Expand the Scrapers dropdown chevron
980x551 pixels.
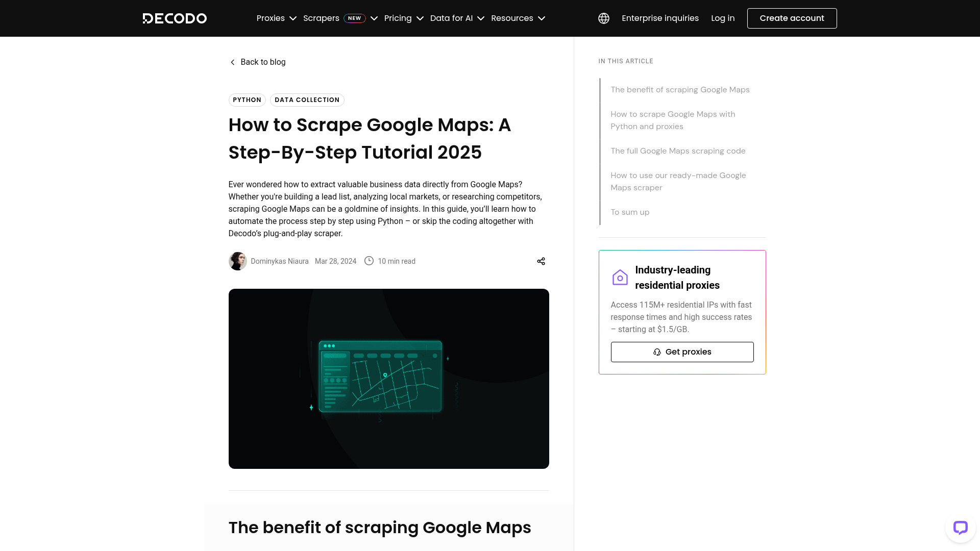click(x=374, y=18)
